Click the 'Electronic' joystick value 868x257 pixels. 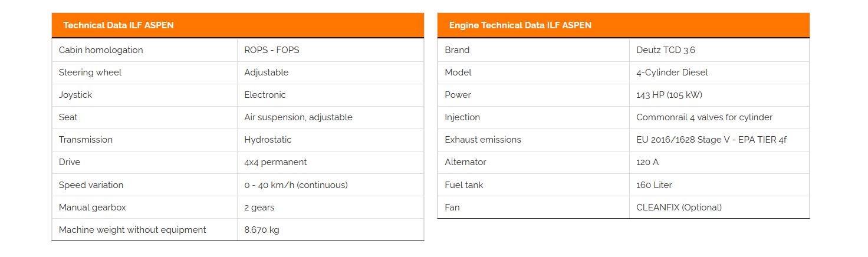[x=265, y=95]
